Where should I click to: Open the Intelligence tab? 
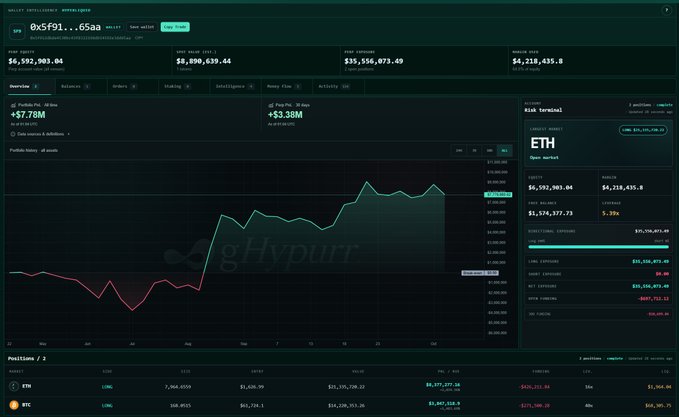235,87
